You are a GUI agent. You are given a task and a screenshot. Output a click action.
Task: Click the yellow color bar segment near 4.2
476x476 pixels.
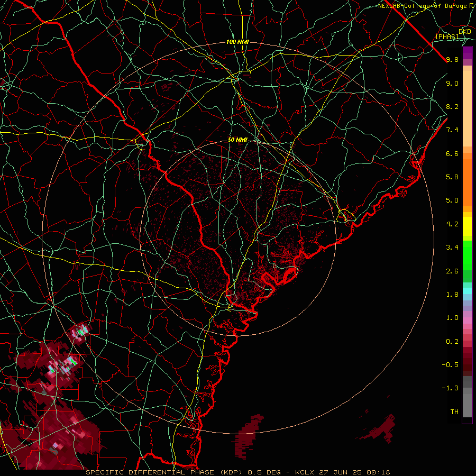(467, 226)
